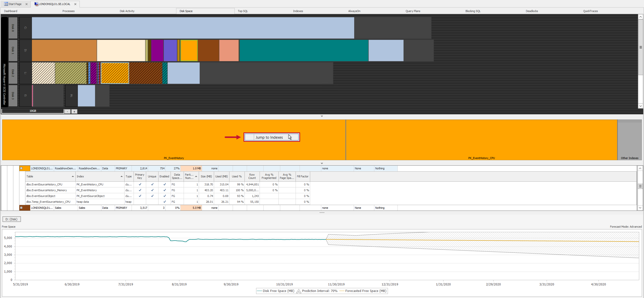Click the grip icon on the disk panel scrollbar
644x298 pixels.
(x=640, y=47)
